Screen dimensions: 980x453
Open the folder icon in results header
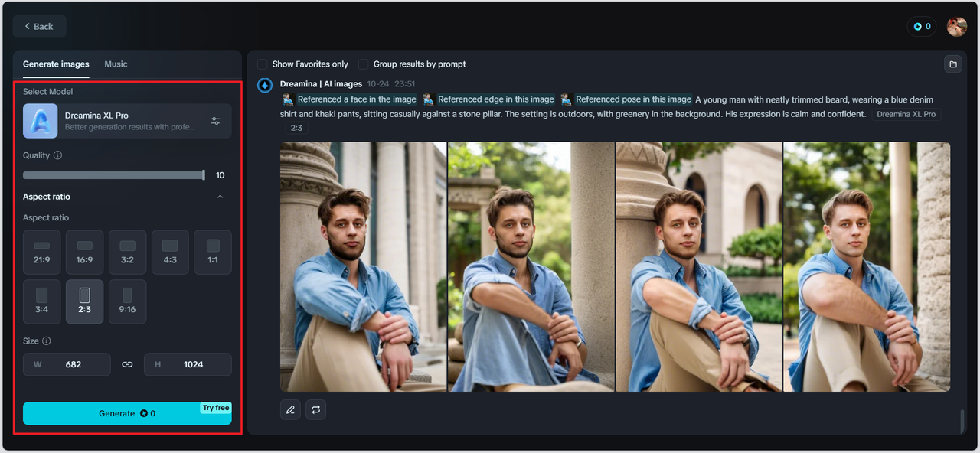tap(953, 64)
